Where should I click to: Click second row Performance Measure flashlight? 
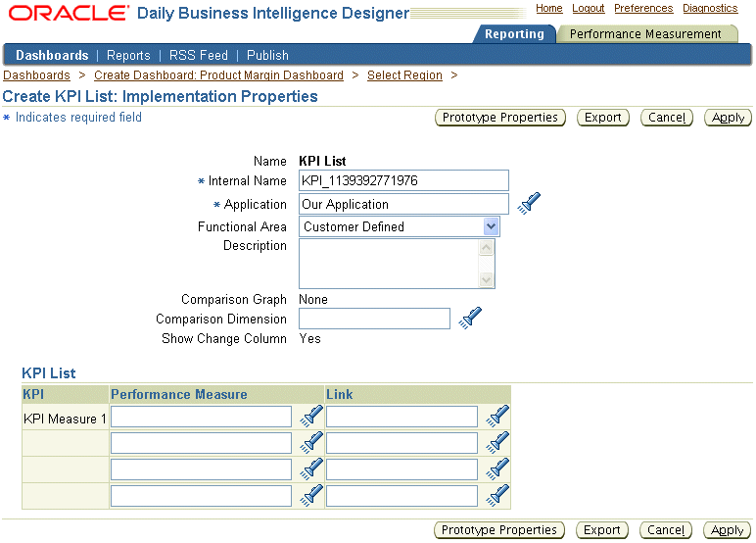click(311, 443)
